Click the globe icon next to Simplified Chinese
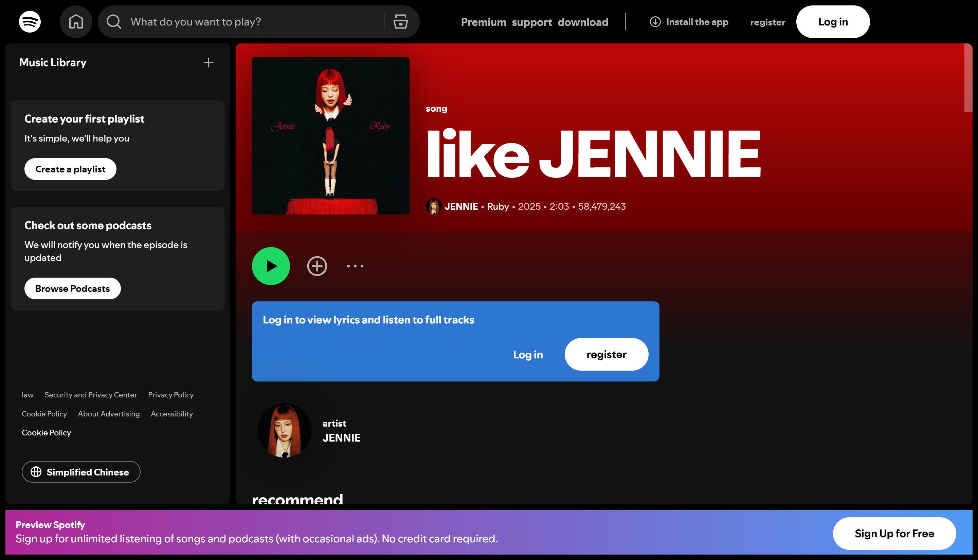 click(36, 471)
